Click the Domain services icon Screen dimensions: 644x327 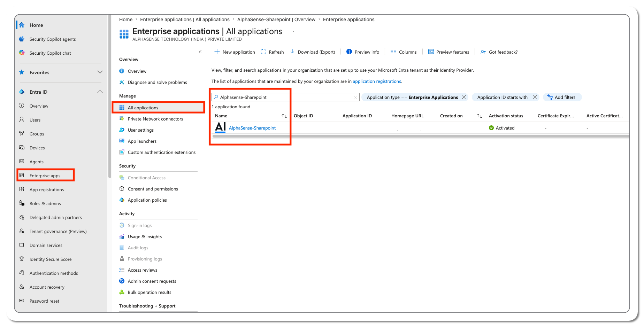22,245
